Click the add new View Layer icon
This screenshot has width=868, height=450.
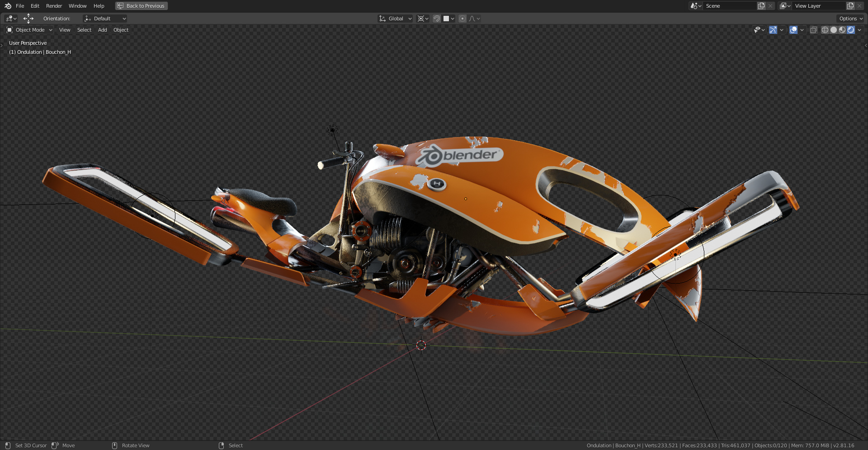click(850, 6)
